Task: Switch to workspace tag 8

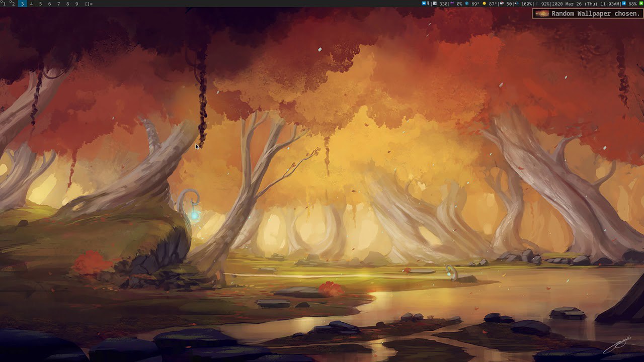Action: point(67,4)
